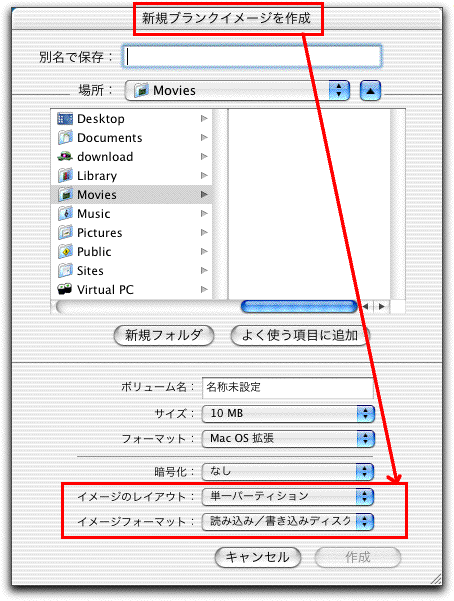Click the 新規フォルダ button

[164, 335]
